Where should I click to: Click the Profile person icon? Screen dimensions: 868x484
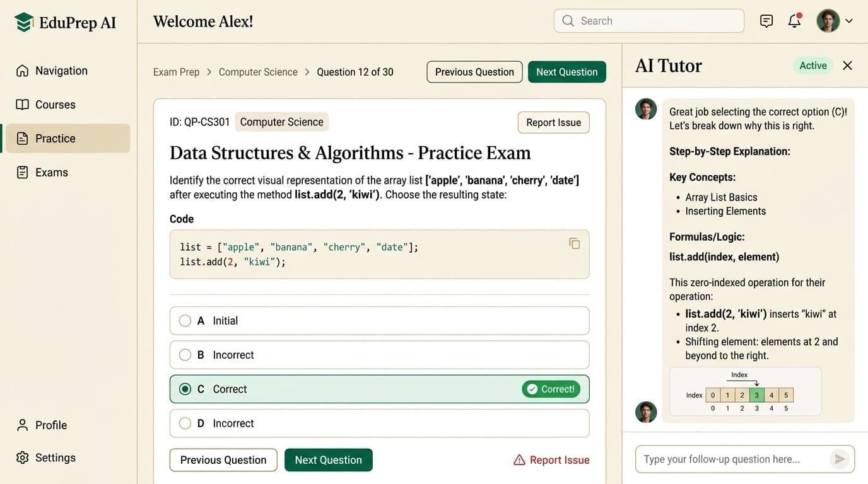point(23,425)
